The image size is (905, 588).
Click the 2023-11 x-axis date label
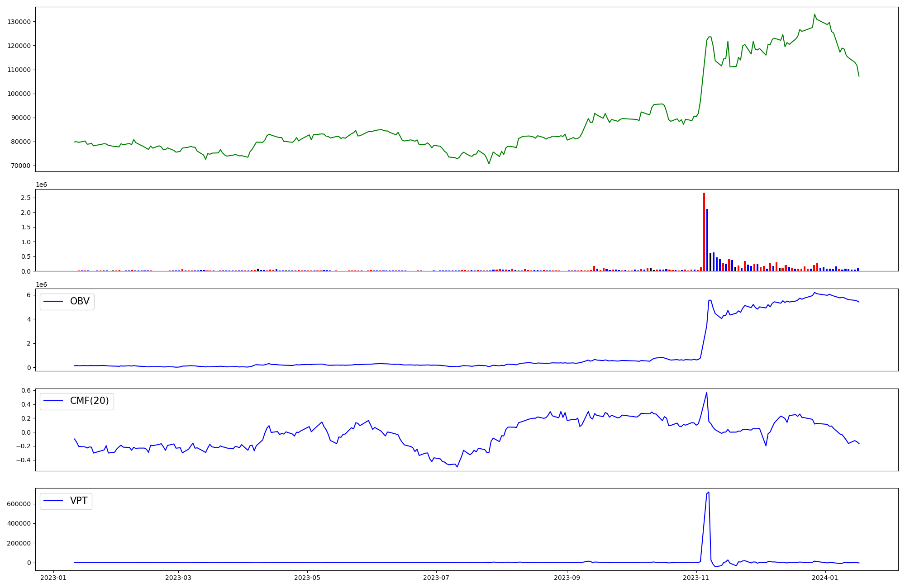[x=696, y=578]
